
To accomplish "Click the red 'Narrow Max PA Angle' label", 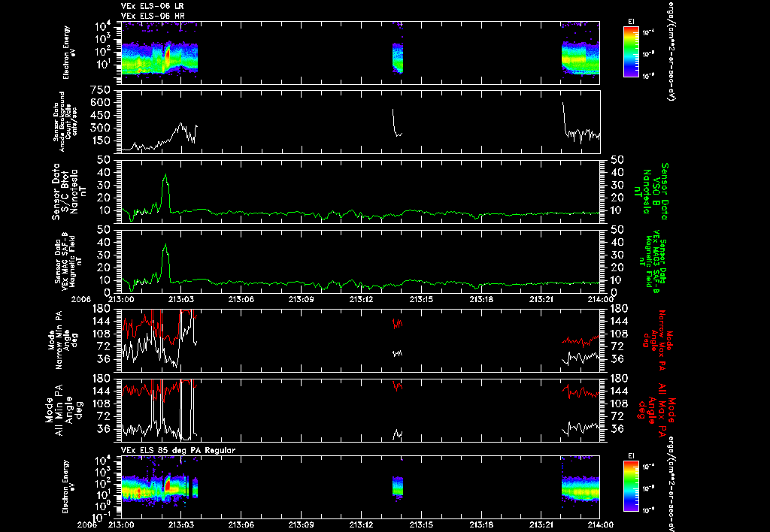I will 657,339.
